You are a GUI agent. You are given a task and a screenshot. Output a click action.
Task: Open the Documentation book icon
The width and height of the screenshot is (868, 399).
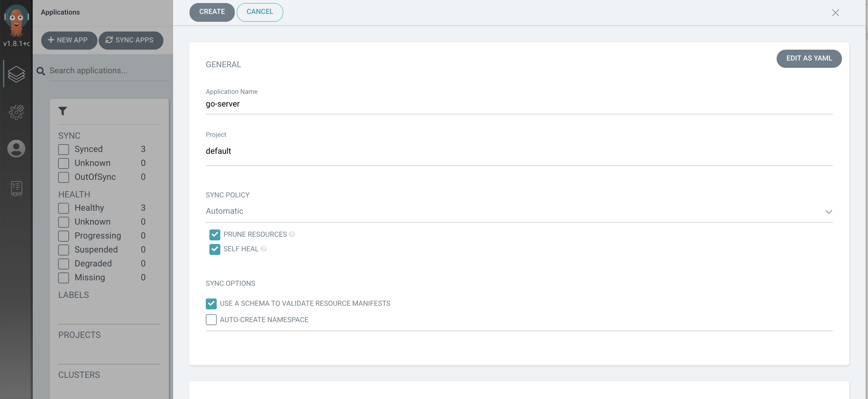pos(16,188)
